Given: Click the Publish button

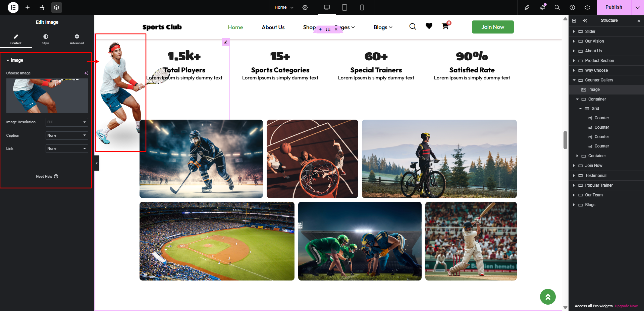Looking at the screenshot, I should pos(614,7).
